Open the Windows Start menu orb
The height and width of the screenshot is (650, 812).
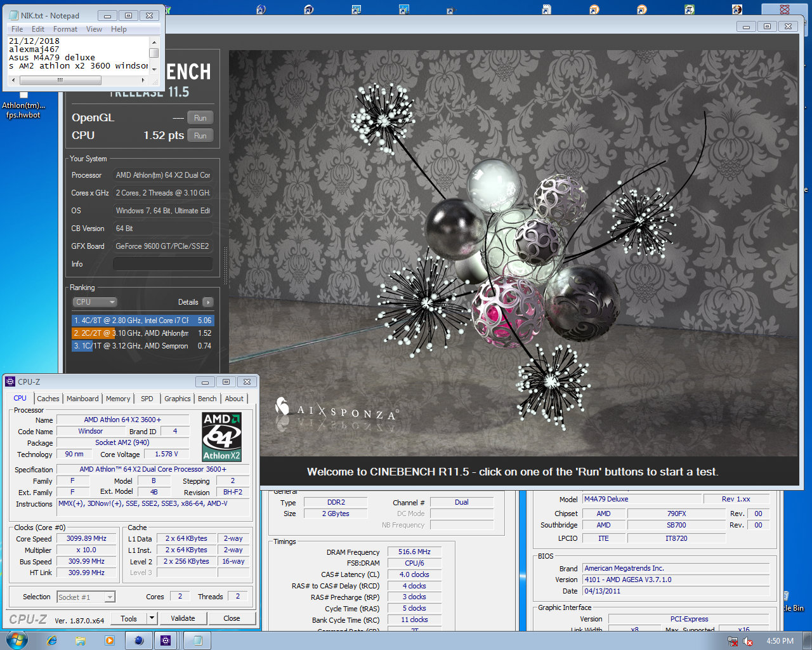[x=16, y=640]
